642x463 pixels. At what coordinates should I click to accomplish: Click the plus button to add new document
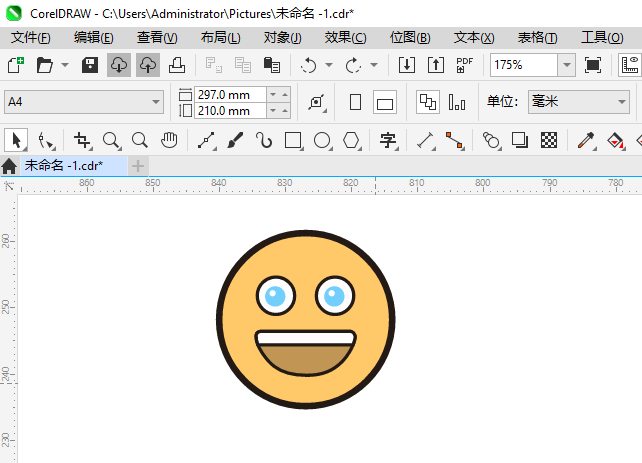click(138, 165)
